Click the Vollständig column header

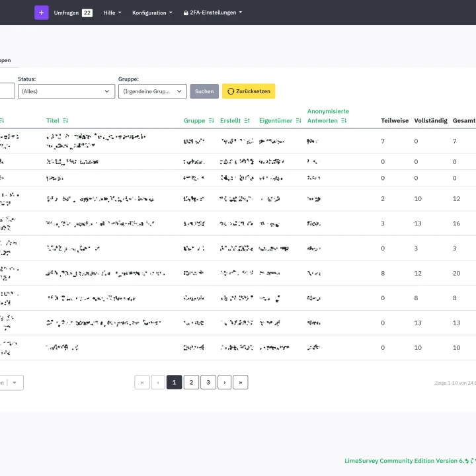point(430,121)
